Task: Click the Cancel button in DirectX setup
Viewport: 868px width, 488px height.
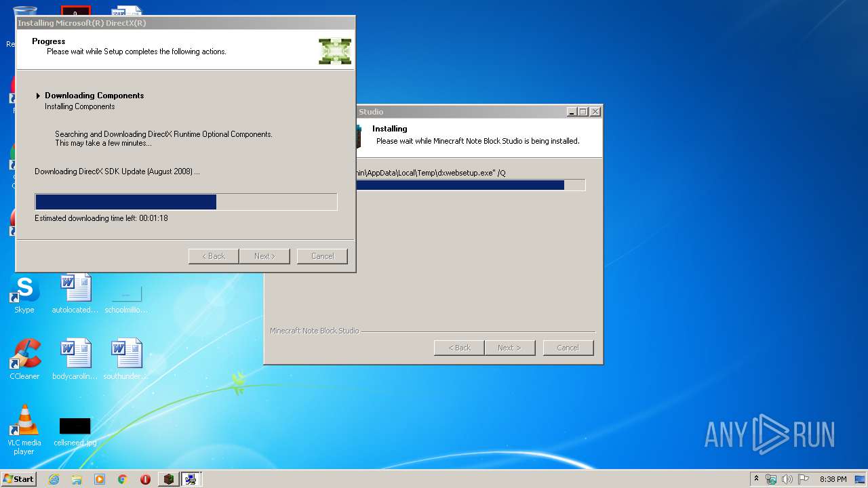Action: tap(322, 256)
